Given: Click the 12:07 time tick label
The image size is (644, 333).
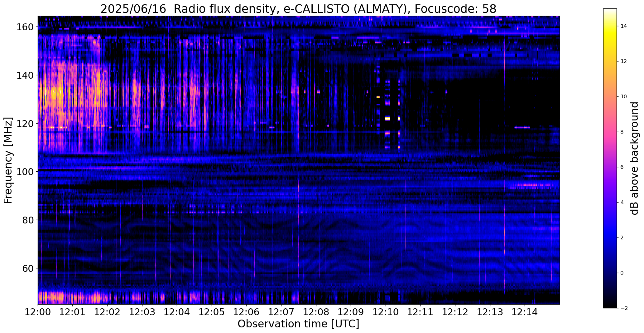Looking at the screenshot, I should (281, 312).
